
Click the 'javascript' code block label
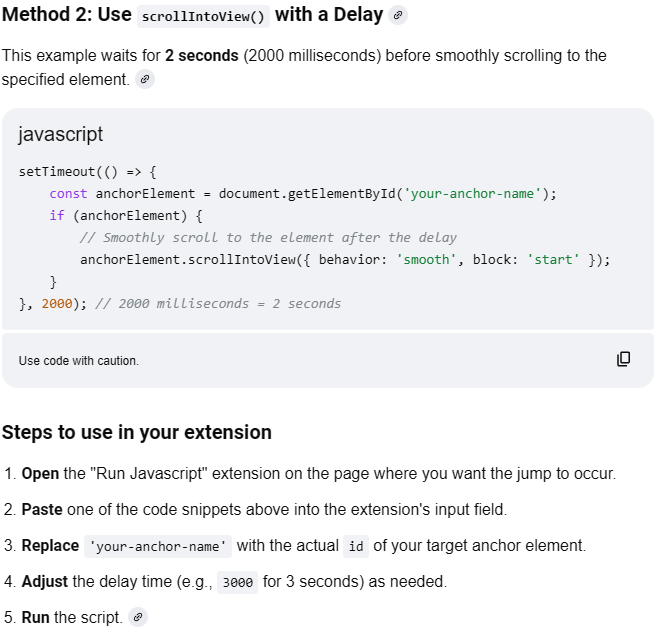click(60, 134)
